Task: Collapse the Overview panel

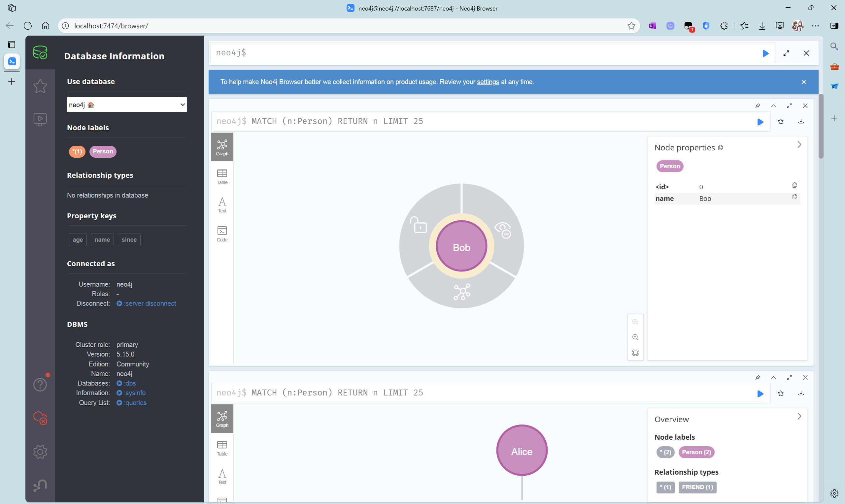Action: coord(799,416)
